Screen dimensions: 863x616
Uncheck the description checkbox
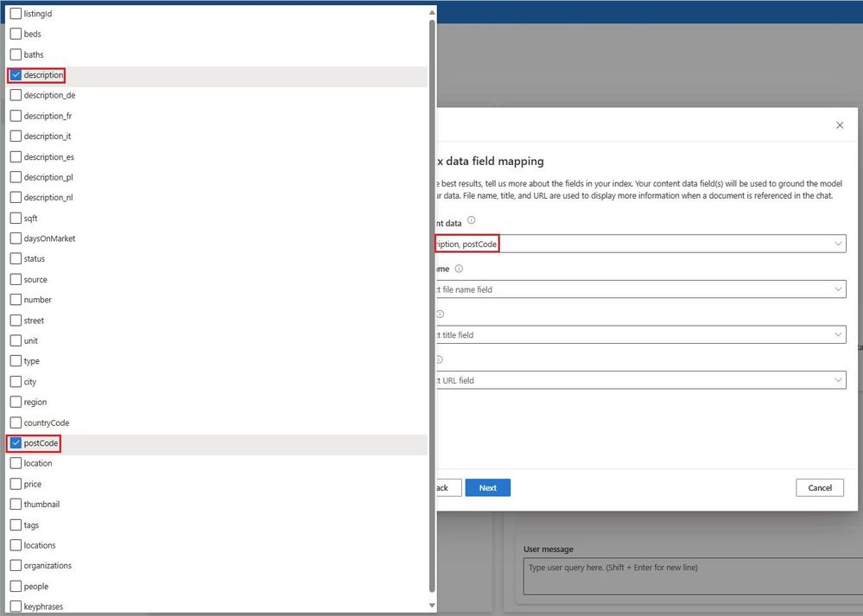pos(16,75)
